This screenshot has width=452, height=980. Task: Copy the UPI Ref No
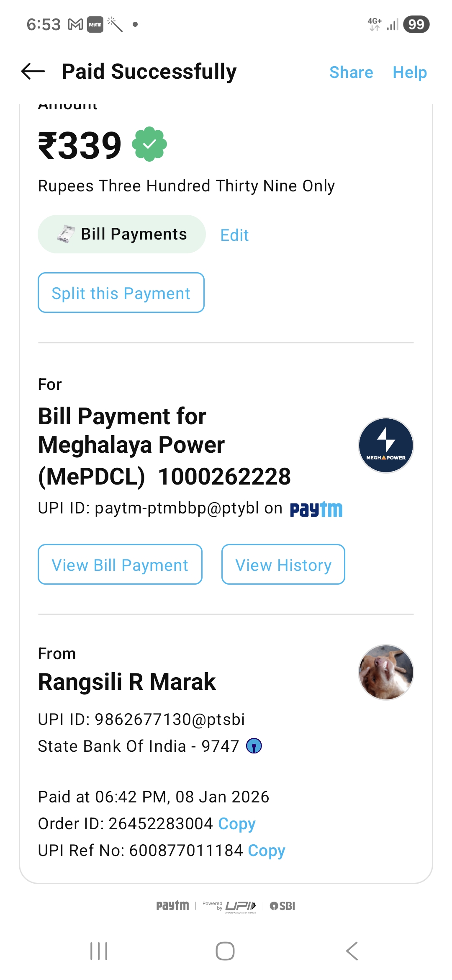click(267, 851)
